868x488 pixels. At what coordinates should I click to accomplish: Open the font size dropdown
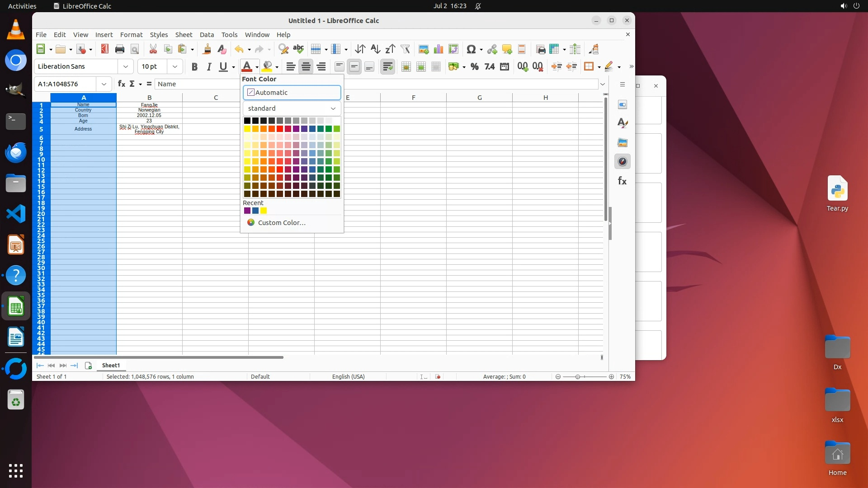(175, 67)
